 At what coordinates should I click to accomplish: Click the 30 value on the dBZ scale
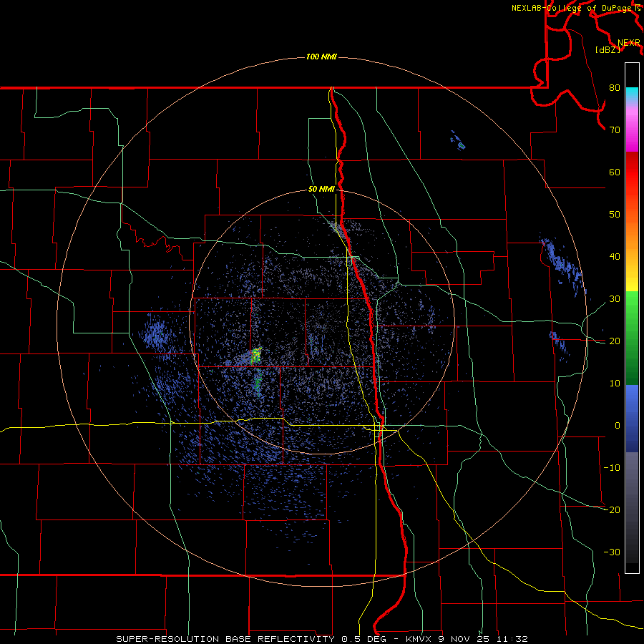coord(615,299)
